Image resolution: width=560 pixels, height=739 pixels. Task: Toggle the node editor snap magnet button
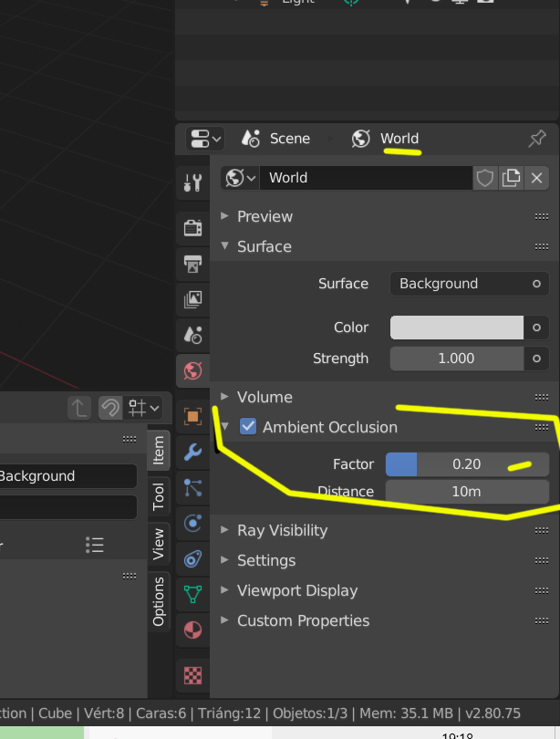[x=110, y=408]
